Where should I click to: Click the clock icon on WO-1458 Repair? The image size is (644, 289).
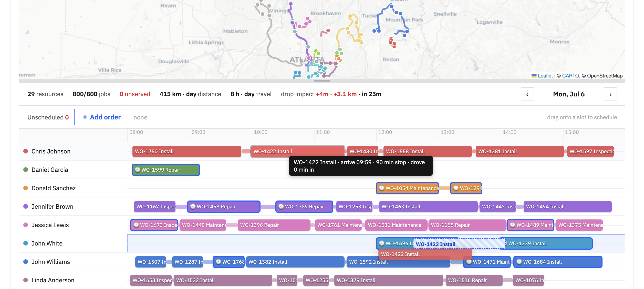pyautogui.click(x=193, y=207)
